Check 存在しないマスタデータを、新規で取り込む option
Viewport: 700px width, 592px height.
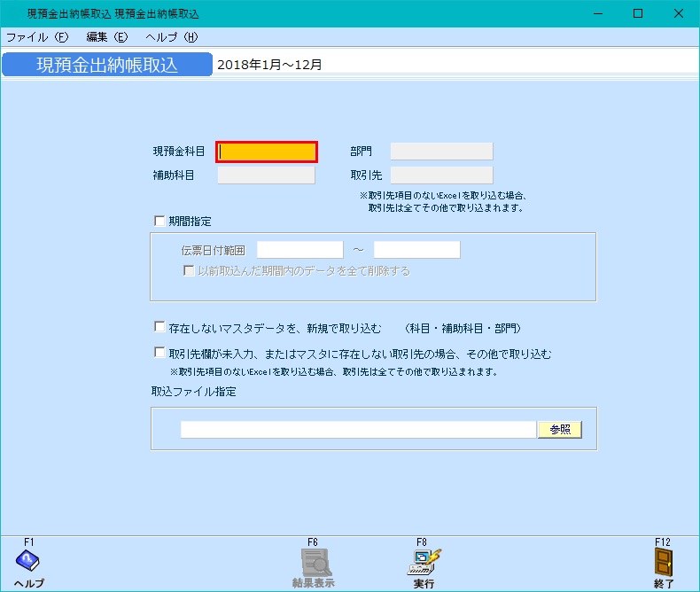pos(159,327)
